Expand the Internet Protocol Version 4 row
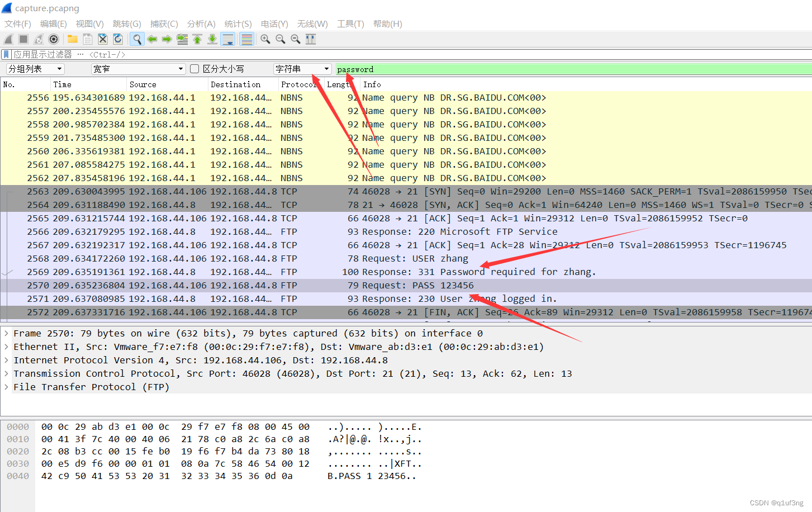The height and width of the screenshot is (512, 812). pyautogui.click(x=6, y=360)
